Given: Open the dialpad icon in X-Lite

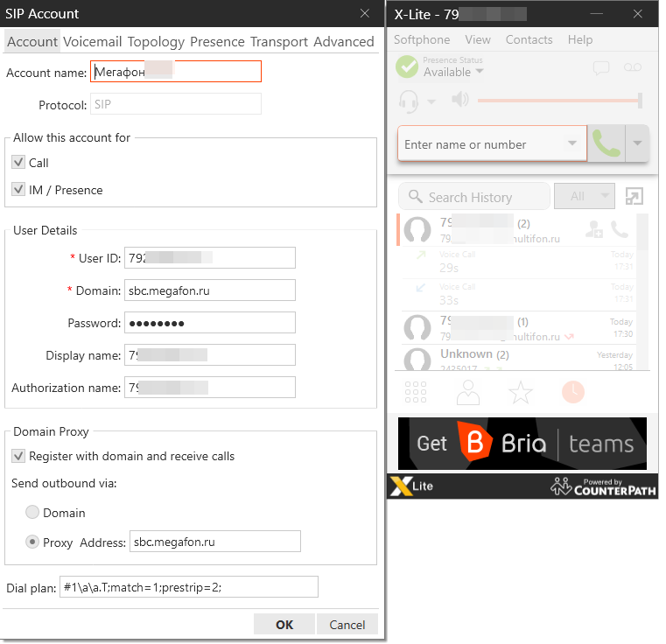Looking at the screenshot, I should (x=416, y=392).
